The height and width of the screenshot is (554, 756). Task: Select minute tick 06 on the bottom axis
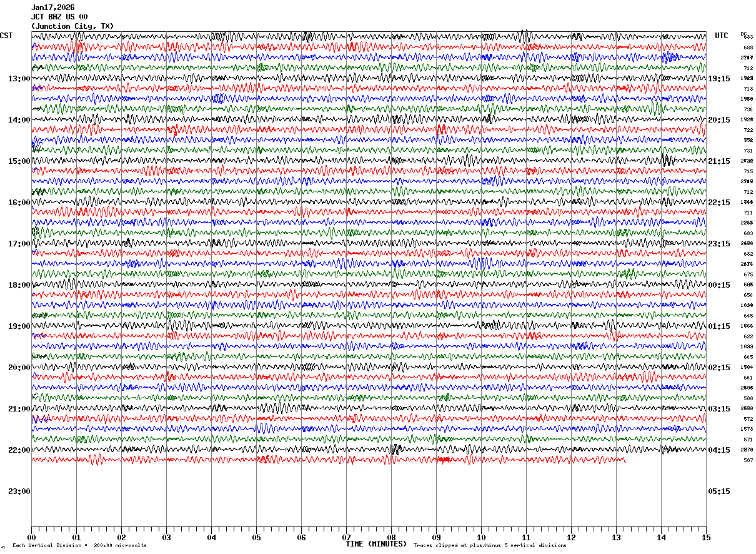coord(301,537)
